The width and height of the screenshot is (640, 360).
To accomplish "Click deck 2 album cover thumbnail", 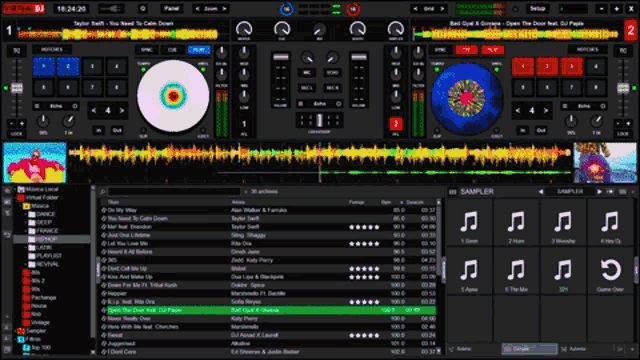I will point(605,162).
